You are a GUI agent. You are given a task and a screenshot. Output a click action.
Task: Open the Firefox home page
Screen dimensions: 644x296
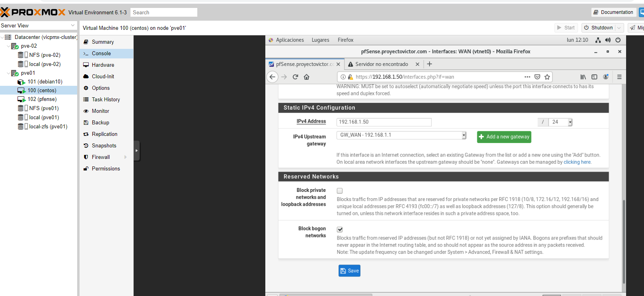coord(307,77)
